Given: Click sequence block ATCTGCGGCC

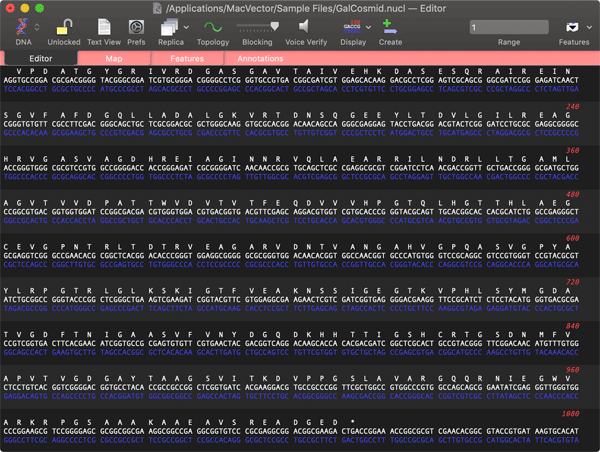Looking at the screenshot, I should [26, 300].
